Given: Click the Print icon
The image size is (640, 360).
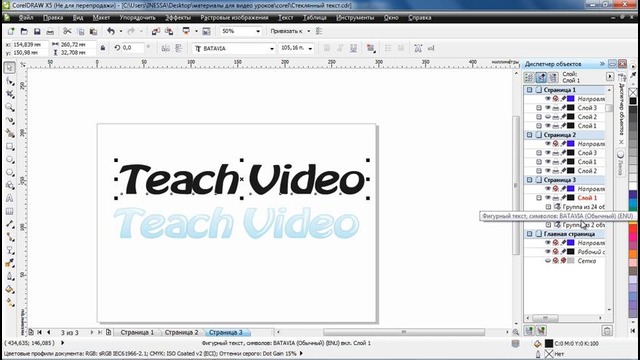Looking at the screenshot, I should (x=50, y=31).
